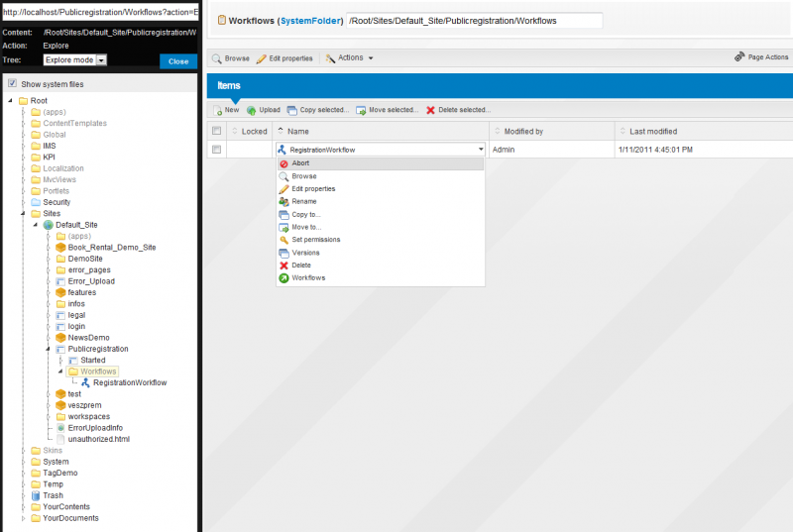
Task: Click the RegistrationWorkflow icon in tree
Action: click(85, 383)
